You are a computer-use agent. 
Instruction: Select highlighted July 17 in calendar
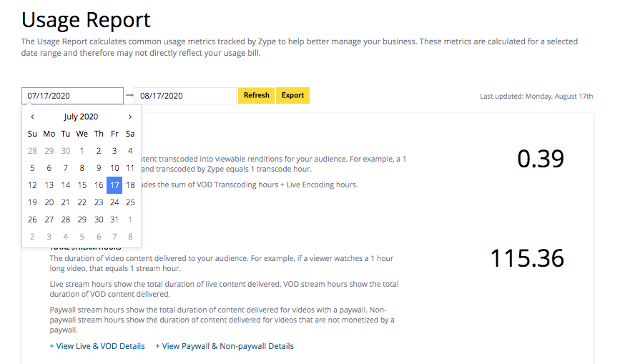(x=114, y=185)
